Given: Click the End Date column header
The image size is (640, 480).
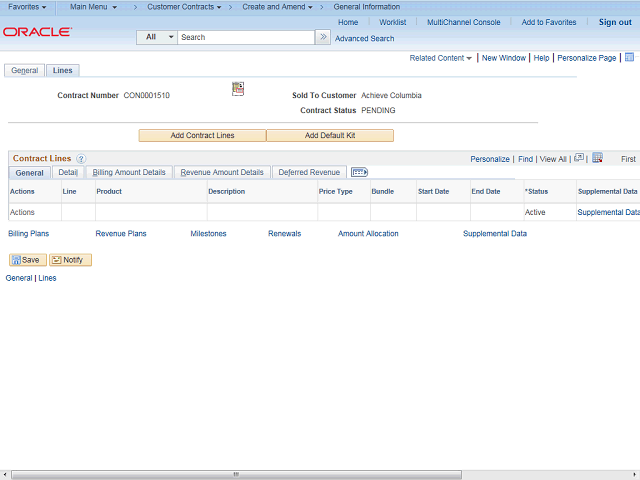Looking at the screenshot, I should pyautogui.click(x=486, y=191).
